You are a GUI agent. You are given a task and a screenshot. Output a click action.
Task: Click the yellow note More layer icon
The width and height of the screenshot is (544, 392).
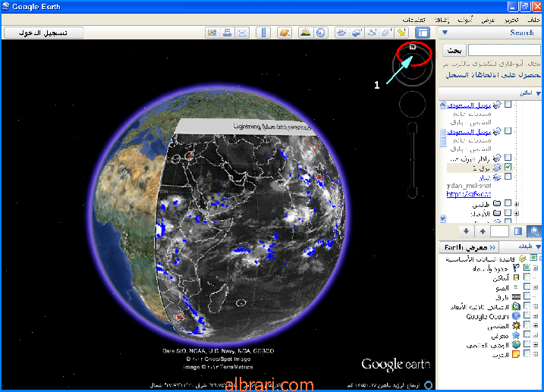tap(516, 354)
